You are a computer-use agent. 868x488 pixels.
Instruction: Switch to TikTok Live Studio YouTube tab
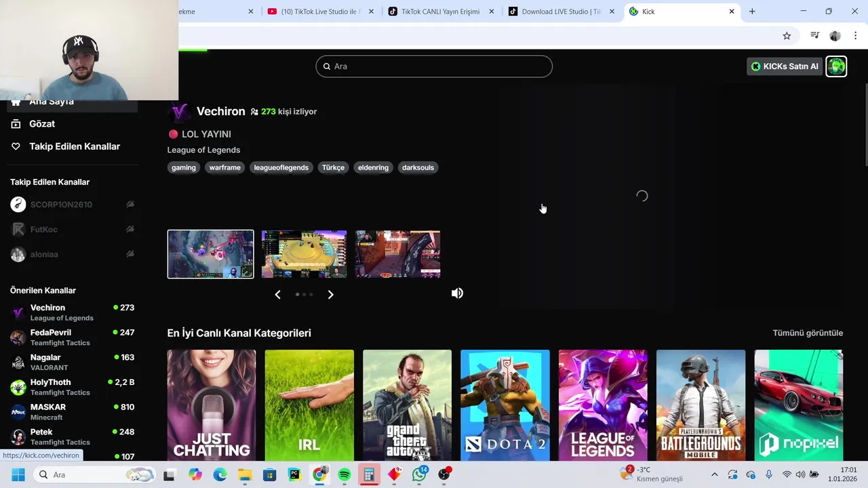(319, 12)
